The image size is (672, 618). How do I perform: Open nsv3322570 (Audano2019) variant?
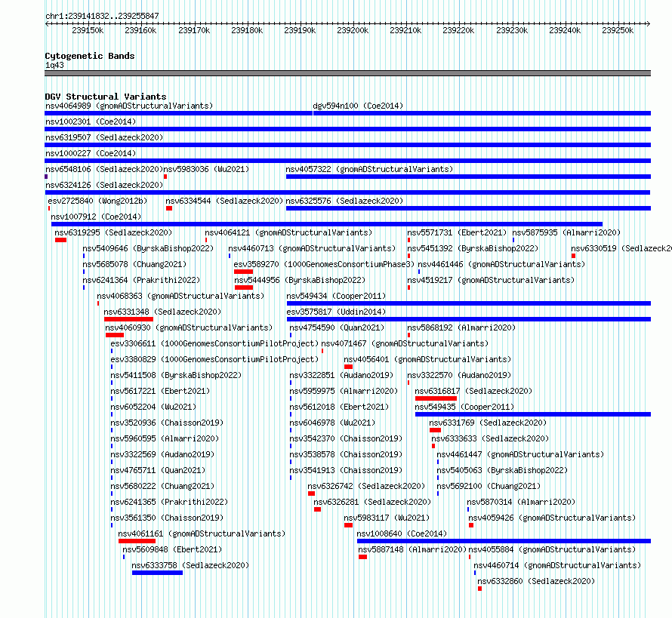click(x=459, y=375)
